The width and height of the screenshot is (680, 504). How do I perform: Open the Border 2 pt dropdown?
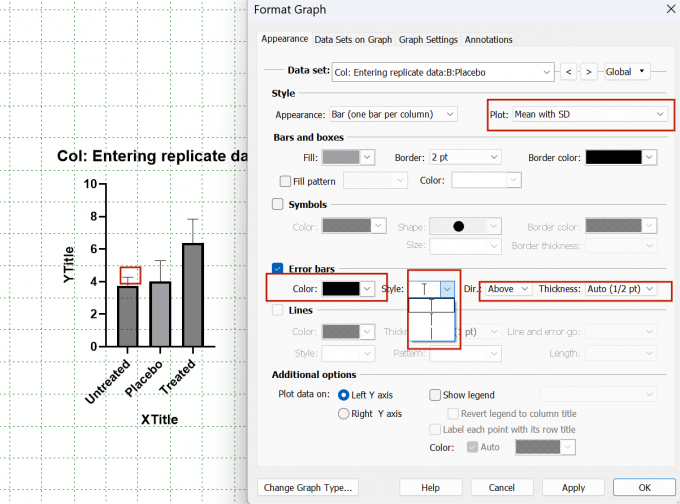pyautogui.click(x=465, y=157)
